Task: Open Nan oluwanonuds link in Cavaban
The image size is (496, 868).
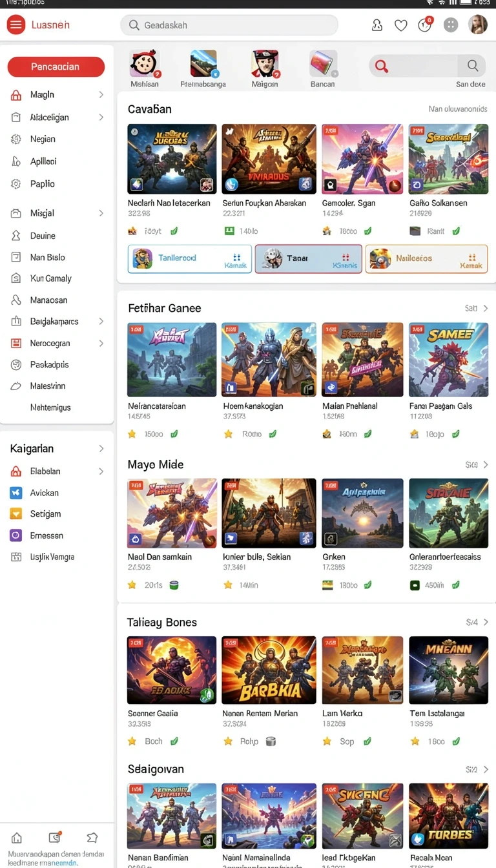Action: [x=458, y=109]
